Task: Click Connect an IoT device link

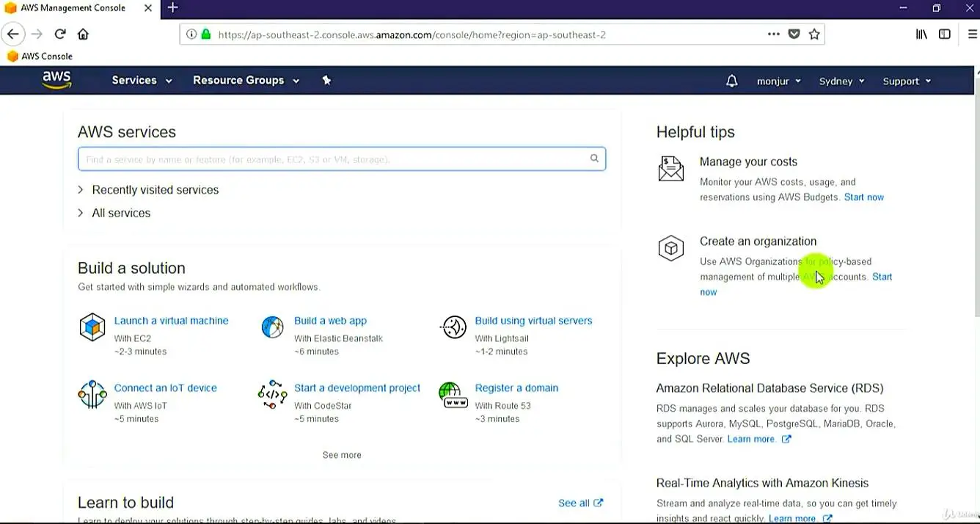Action: [x=165, y=387]
